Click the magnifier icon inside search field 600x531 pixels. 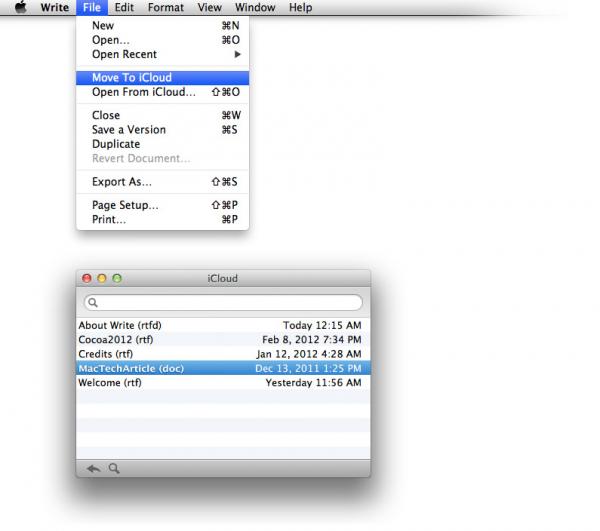93,303
